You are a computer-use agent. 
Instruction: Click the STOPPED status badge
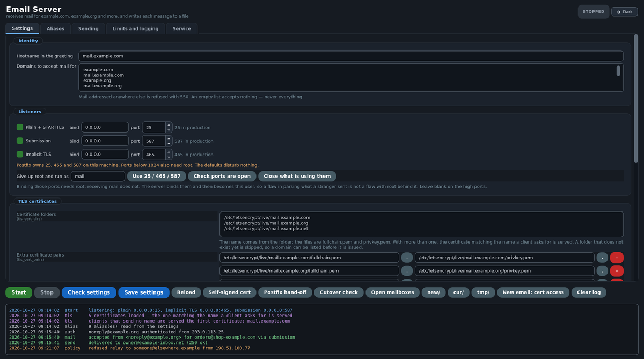[x=593, y=11]
